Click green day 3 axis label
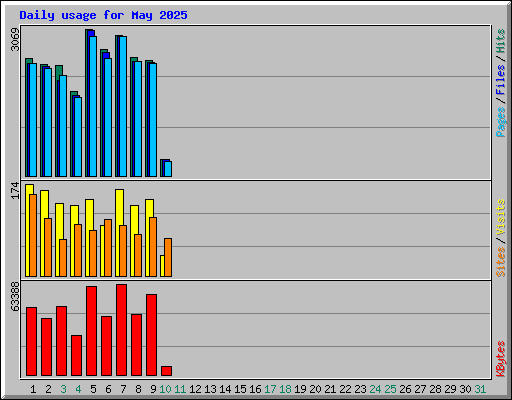This screenshot has height=400, width=512. pos(63,389)
